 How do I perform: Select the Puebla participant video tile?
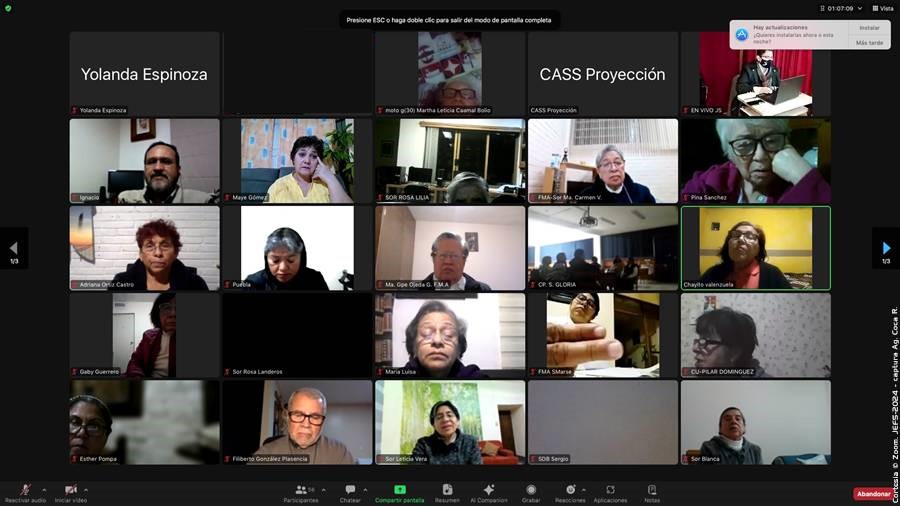(297, 248)
